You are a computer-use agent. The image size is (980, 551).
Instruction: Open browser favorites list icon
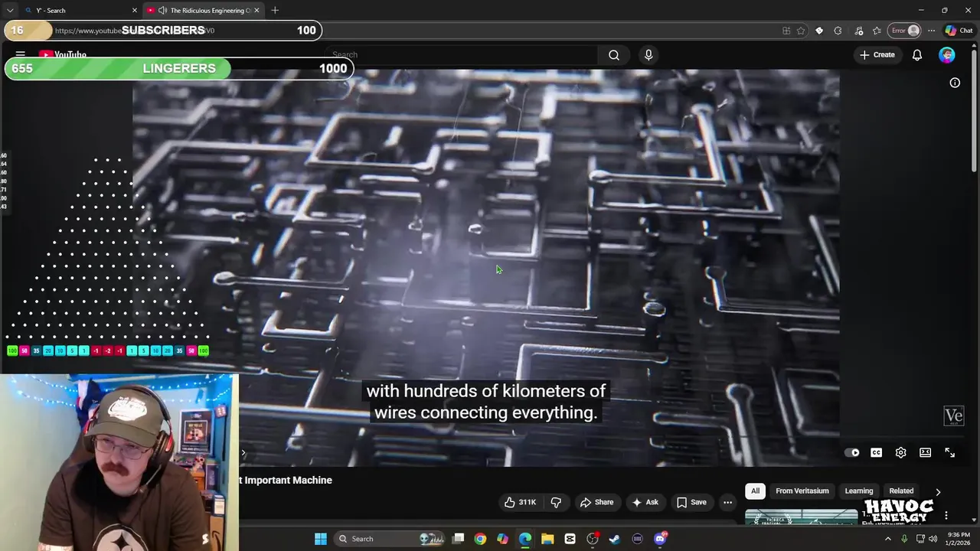[x=877, y=31]
